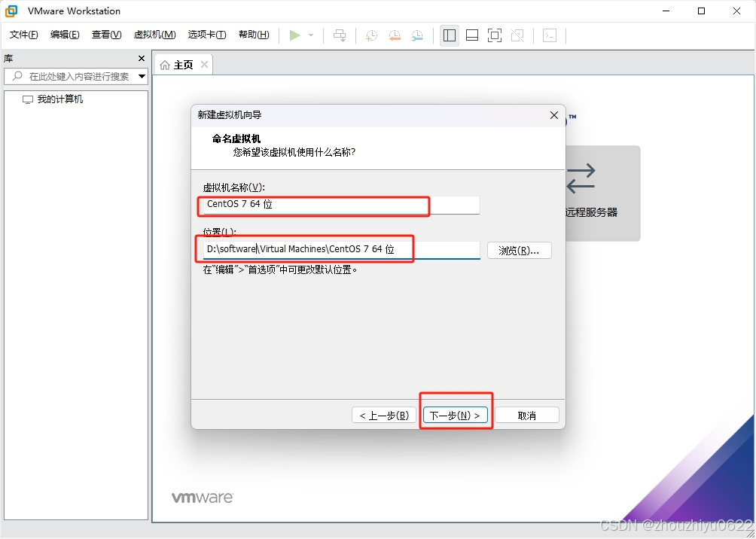
Task: Maximize the VMware Workstation window
Action: point(702,11)
